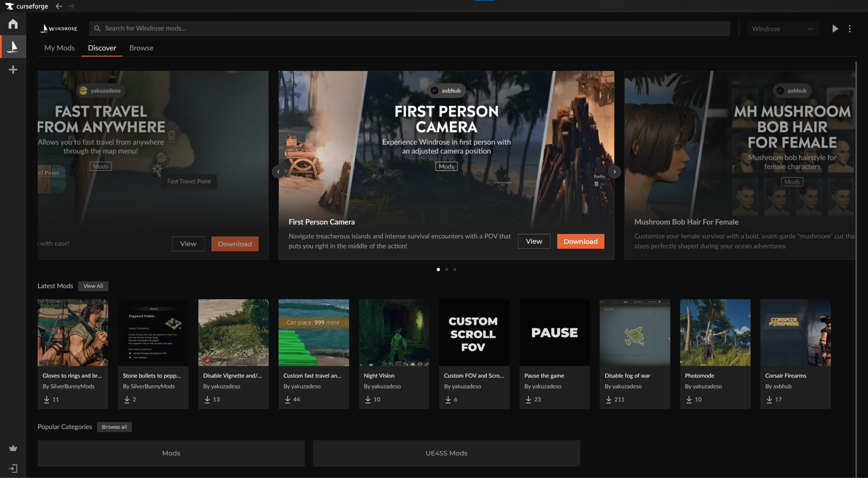868x478 pixels.
Task: Switch to the My Mods tab
Action: point(59,48)
